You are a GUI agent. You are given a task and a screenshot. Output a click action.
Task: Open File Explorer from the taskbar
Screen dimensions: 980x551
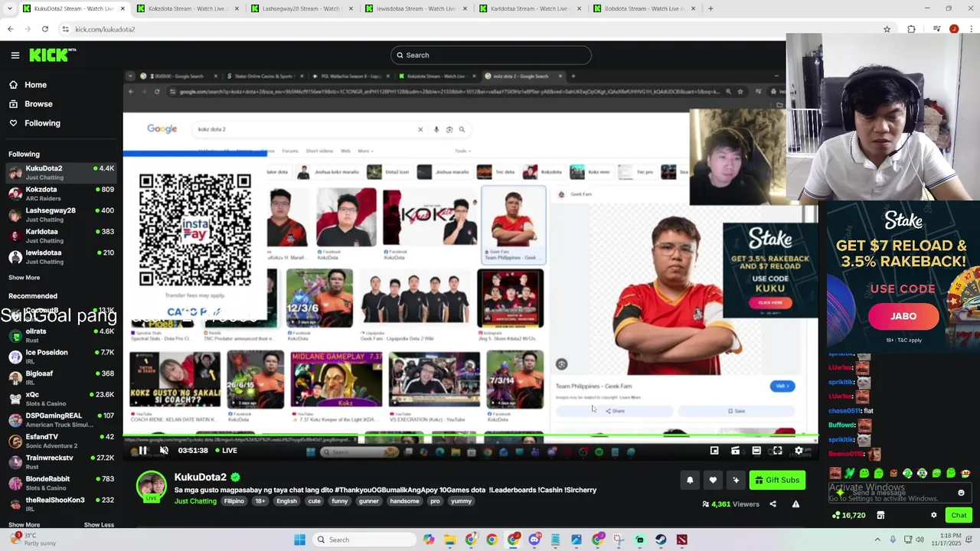pos(449,540)
